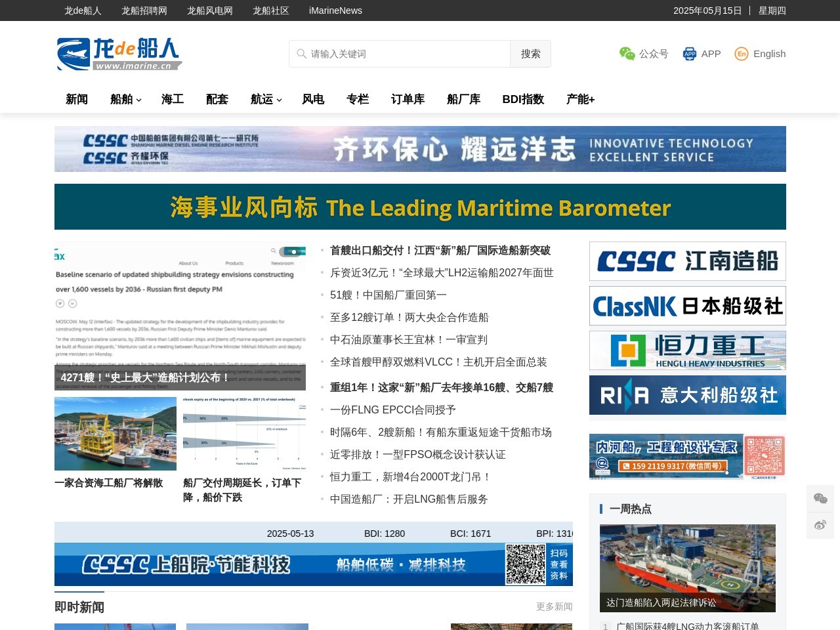Click the QR code on the 上船院 banner

[526, 564]
